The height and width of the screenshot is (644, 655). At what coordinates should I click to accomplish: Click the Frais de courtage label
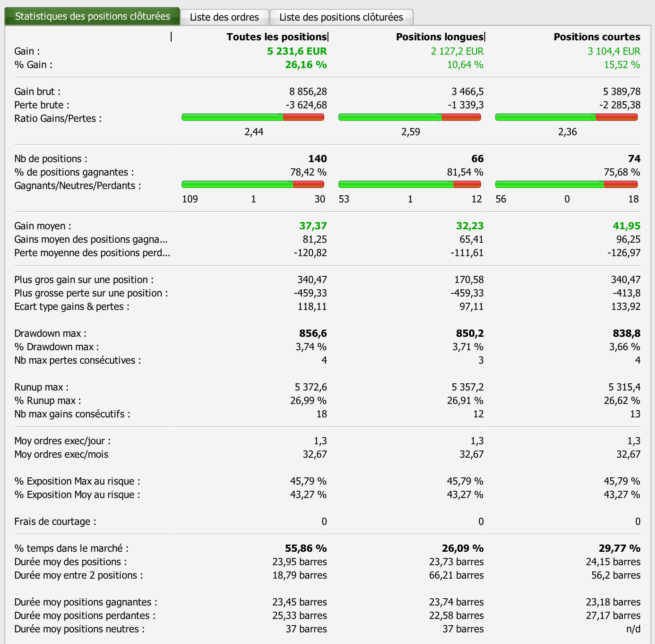[x=55, y=521]
